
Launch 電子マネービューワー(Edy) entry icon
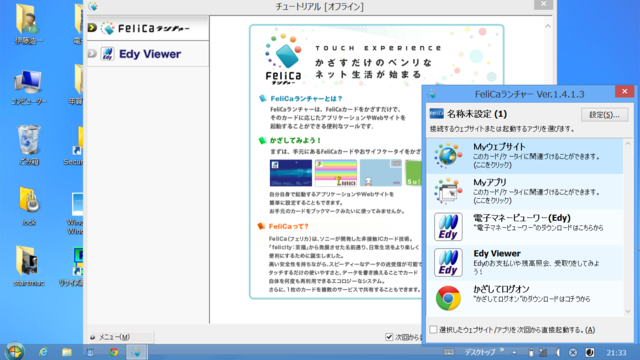pyautogui.click(x=448, y=227)
